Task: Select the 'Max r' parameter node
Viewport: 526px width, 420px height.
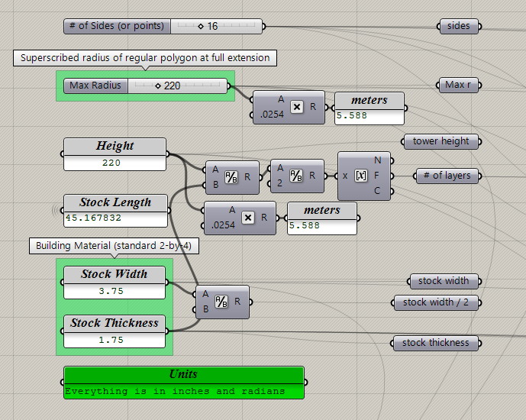Action: pos(458,86)
